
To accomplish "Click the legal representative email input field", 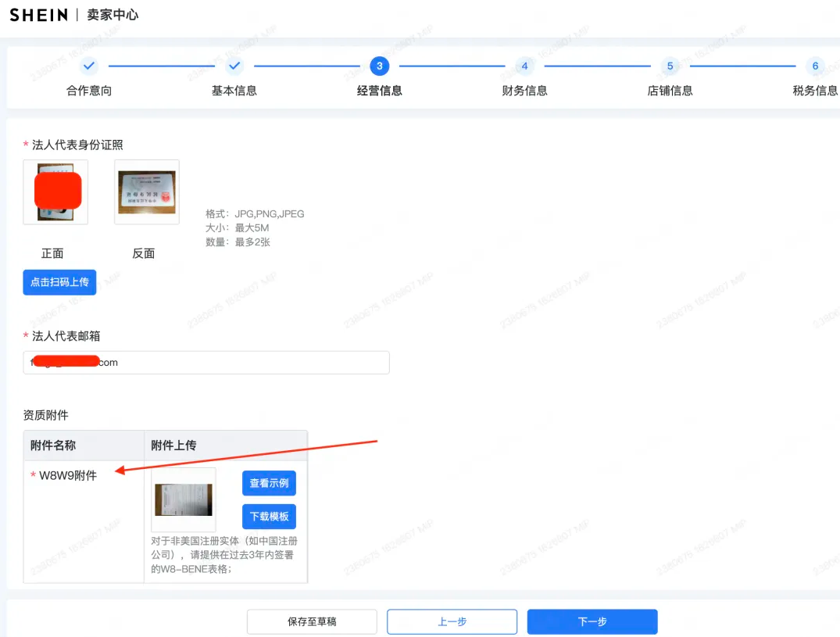I will (206, 362).
